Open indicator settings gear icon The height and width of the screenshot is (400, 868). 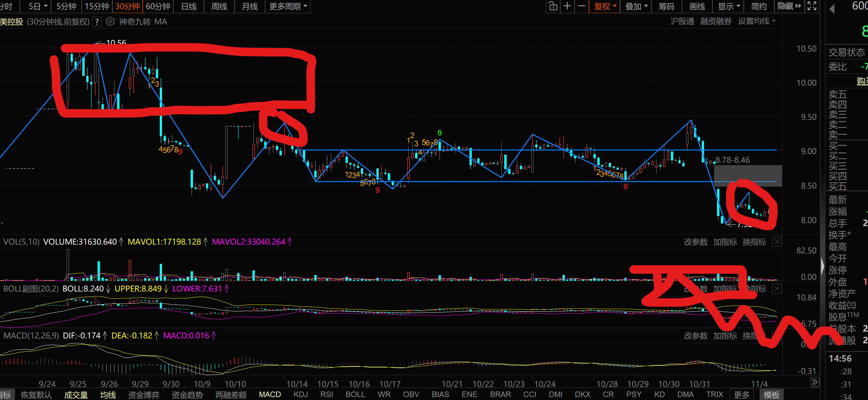click(x=110, y=21)
